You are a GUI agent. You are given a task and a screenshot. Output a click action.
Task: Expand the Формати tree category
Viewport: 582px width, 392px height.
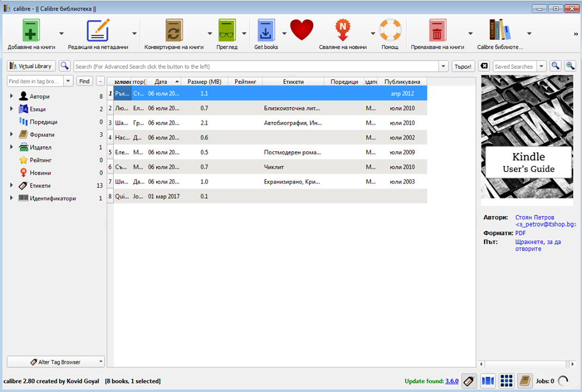(x=11, y=134)
